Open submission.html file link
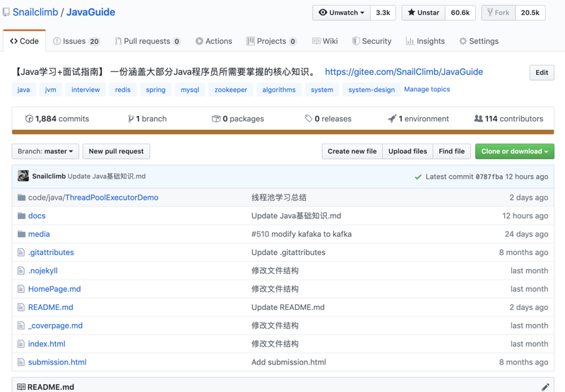Viewport: 565px width, 392px height. (57, 362)
